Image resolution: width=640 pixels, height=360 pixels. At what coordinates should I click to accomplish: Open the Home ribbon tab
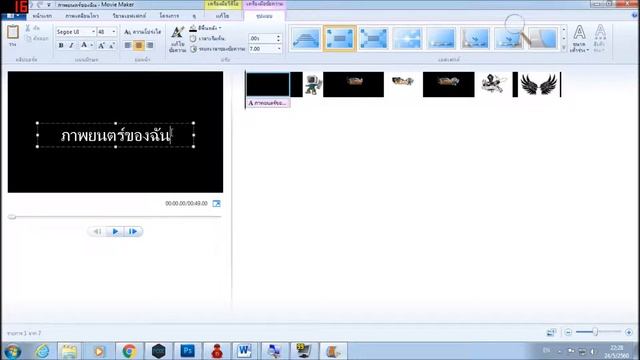(42, 16)
